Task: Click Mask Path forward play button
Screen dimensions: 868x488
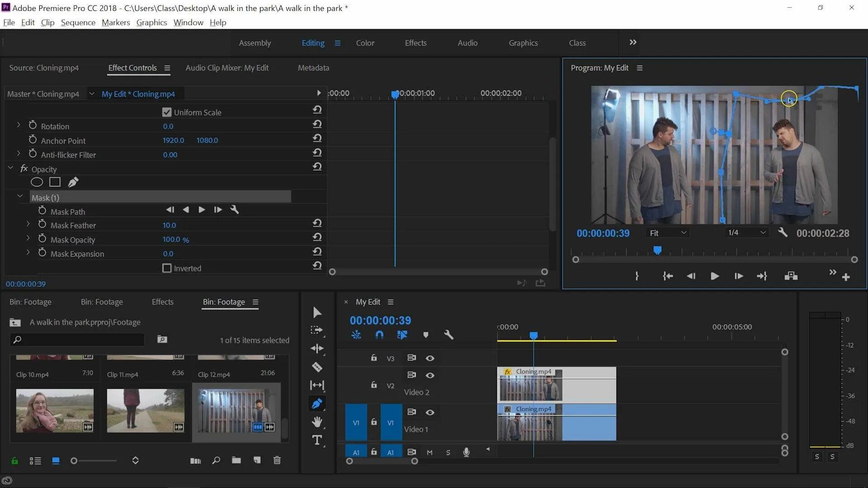Action: click(x=201, y=210)
